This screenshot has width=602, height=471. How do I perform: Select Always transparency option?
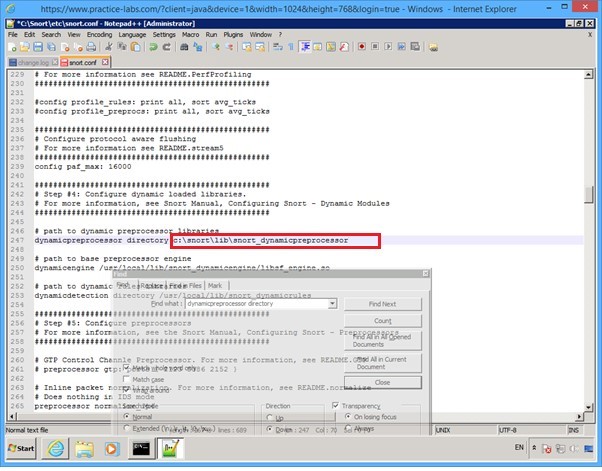(x=348, y=427)
